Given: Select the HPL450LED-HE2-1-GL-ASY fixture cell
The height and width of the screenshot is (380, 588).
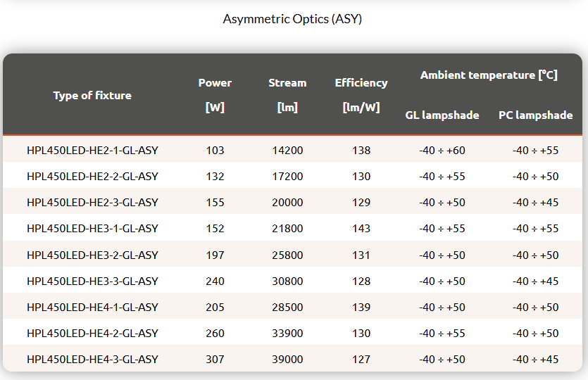Looking at the screenshot, I should pos(92,150).
